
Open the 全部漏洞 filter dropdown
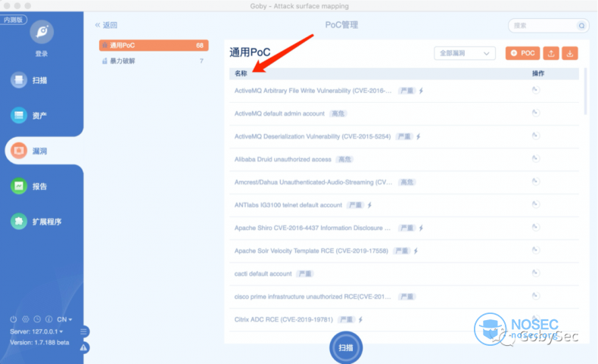coord(465,54)
